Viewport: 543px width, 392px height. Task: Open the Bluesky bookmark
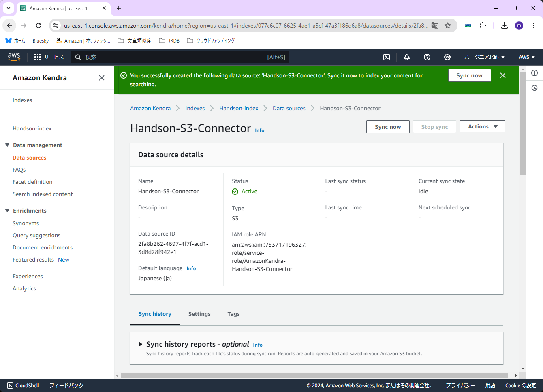(x=27, y=40)
